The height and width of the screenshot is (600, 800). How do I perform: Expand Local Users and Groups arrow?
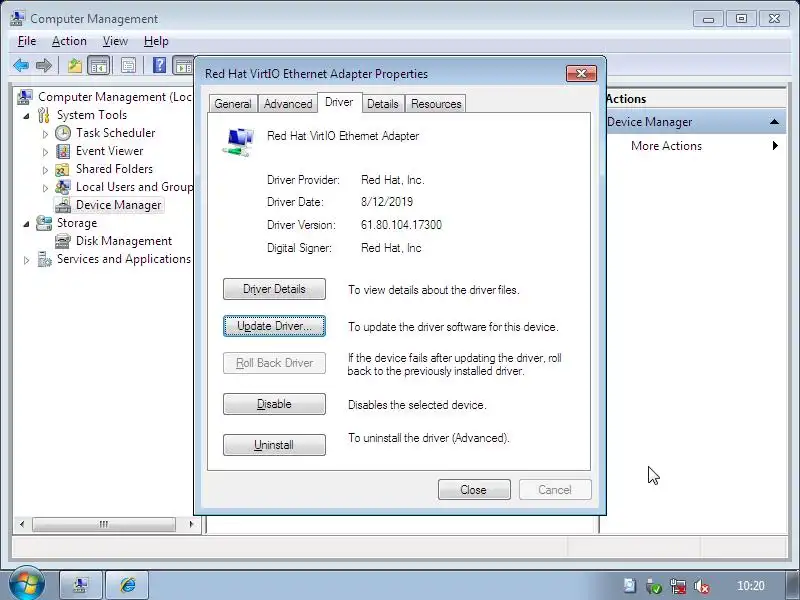(45, 188)
